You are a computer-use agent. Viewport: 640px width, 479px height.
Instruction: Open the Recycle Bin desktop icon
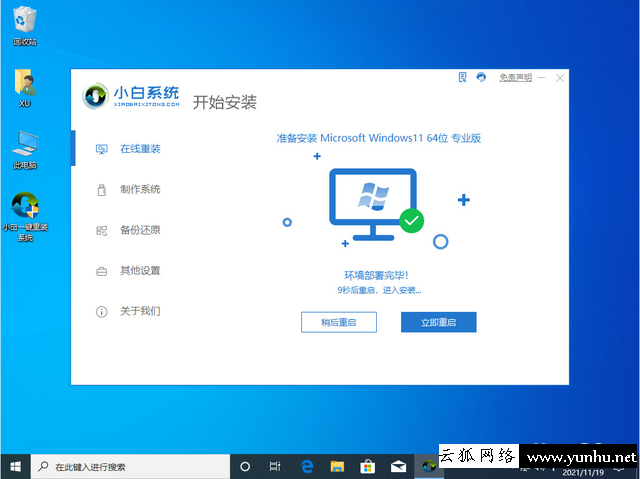click(24, 26)
